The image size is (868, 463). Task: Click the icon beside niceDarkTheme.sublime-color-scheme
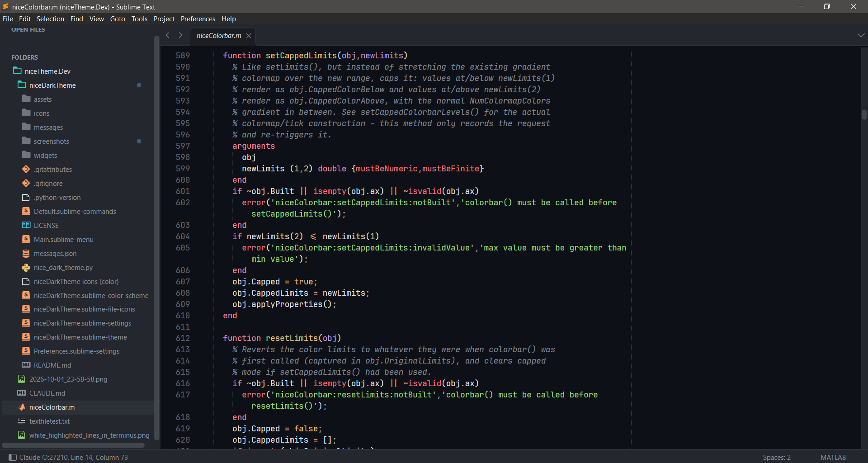tap(26, 295)
